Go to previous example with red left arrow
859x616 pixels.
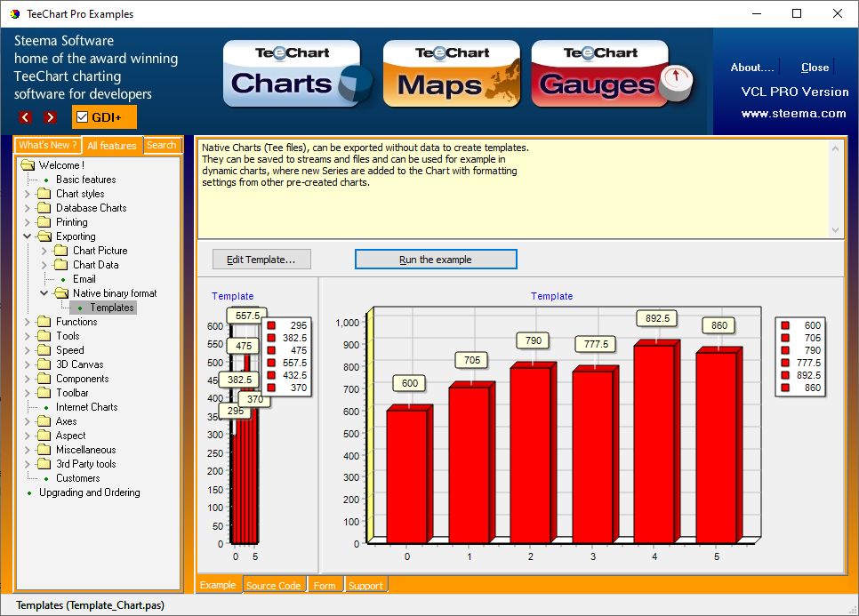25,117
